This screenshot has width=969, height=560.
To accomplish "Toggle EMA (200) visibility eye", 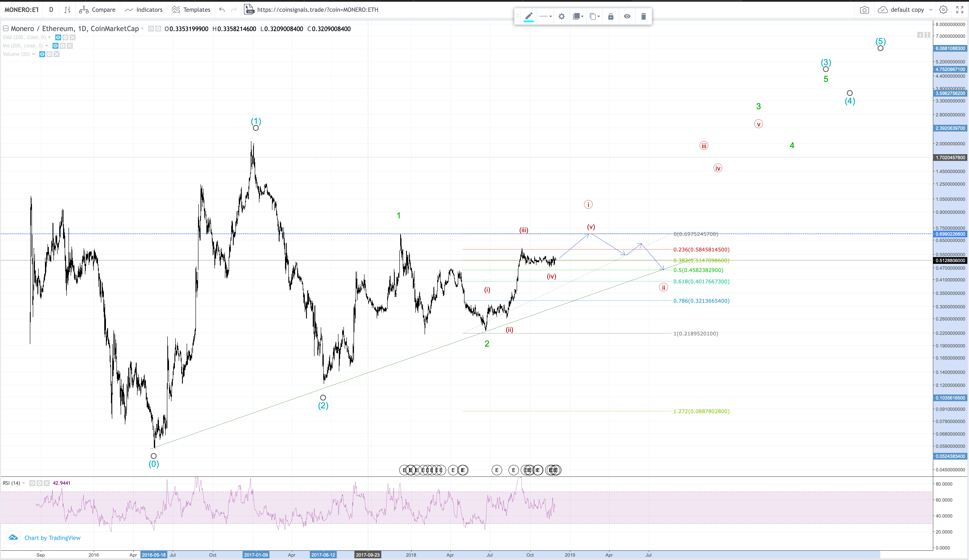I will pyautogui.click(x=58, y=37).
